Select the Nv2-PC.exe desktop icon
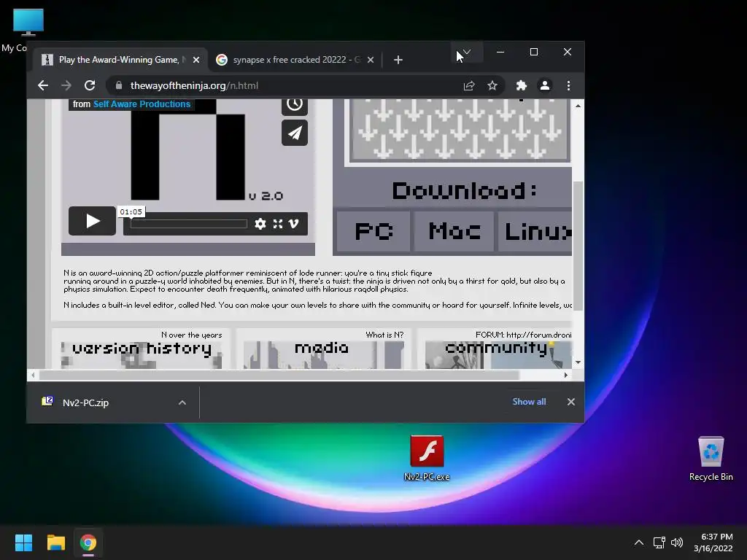Viewport: 747px width, 560px height. (427, 458)
